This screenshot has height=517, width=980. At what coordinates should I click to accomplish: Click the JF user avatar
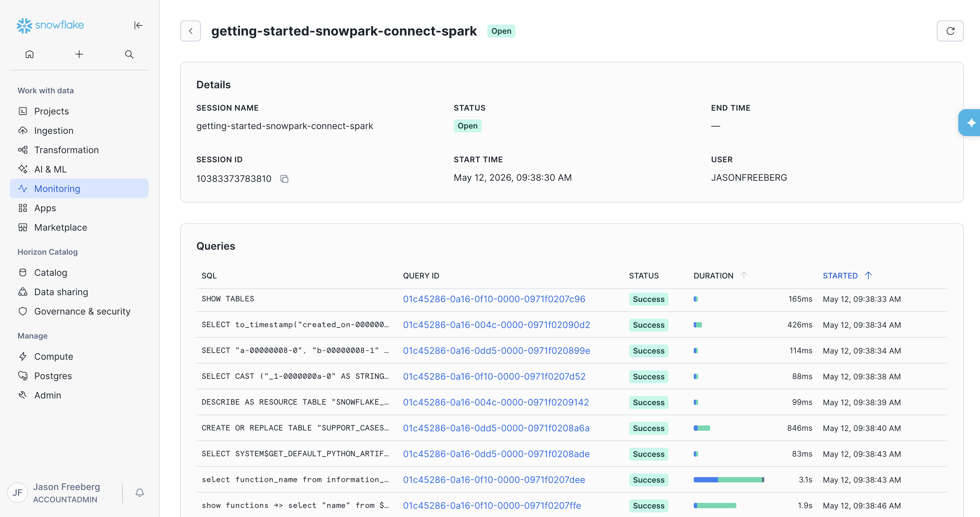point(18,493)
